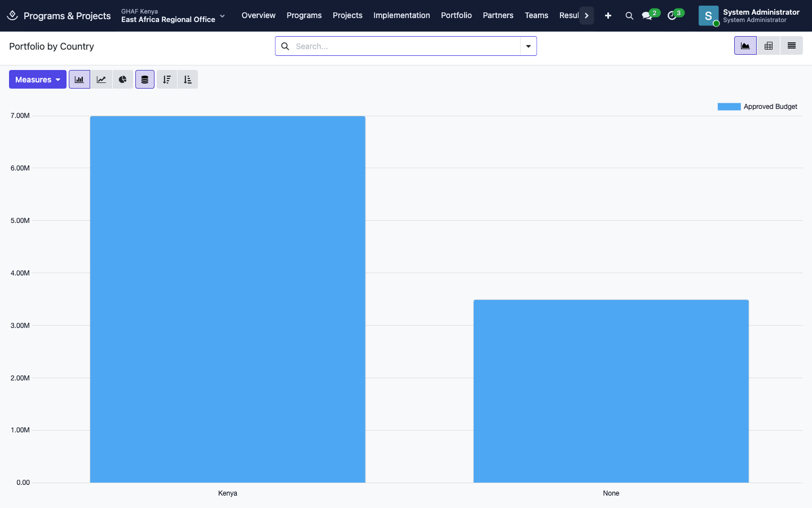Click the Portfolio by Country title
The height and width of the screenshot is (508, 812).
[x=51, y=46]
